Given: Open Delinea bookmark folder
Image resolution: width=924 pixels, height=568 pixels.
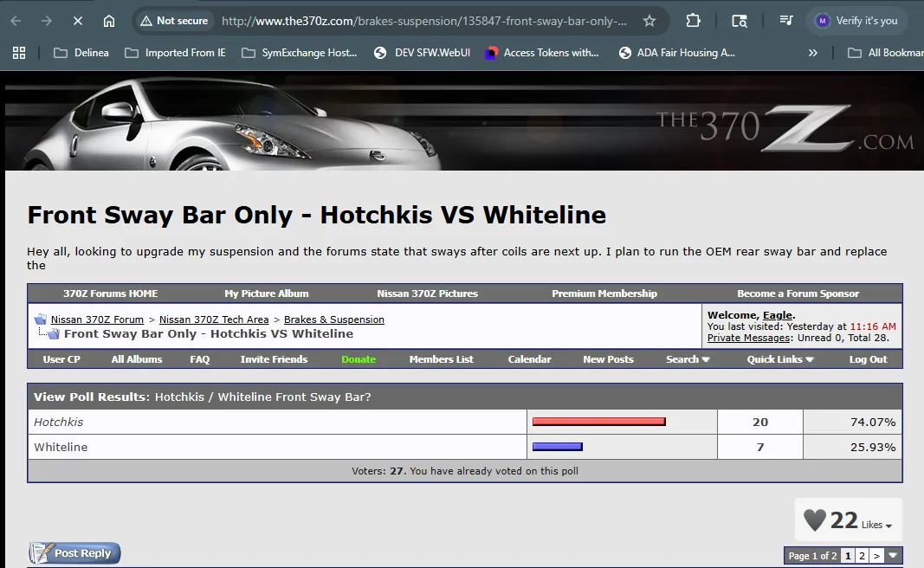Looking at the screenshot, I should tap(81, 53).
